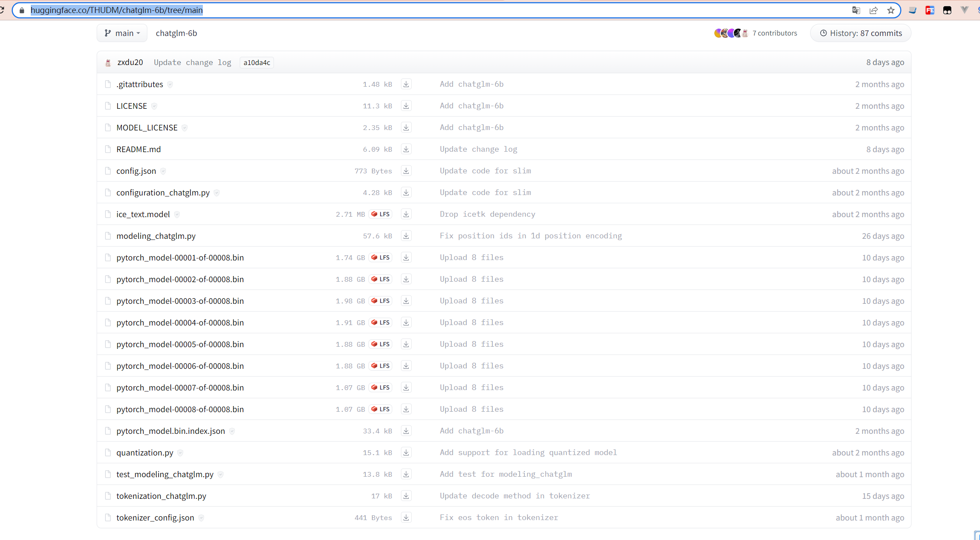Click the contributors avatar group
The height and width of the screenshot is (540, 980).
tap(731, 33)
